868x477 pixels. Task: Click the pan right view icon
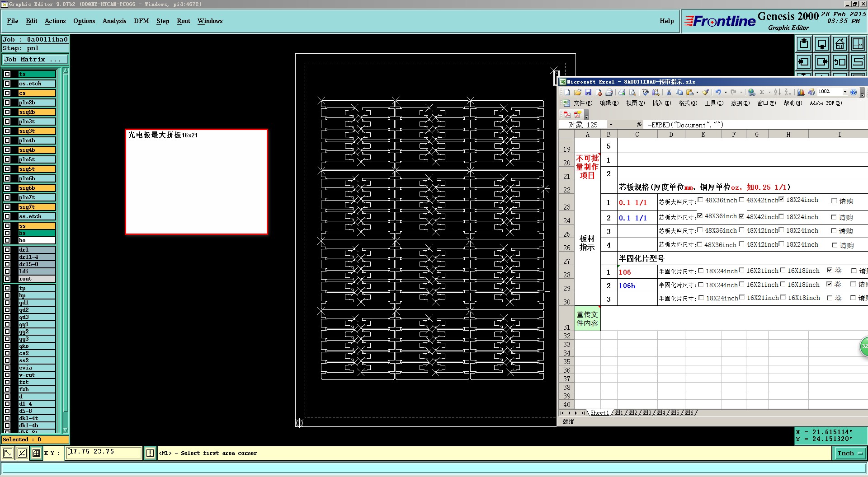click(x=821, y=62)
